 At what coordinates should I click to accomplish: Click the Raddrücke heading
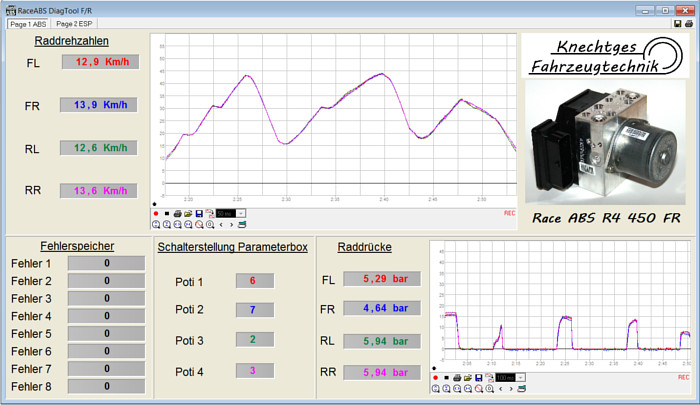[364, 247]
